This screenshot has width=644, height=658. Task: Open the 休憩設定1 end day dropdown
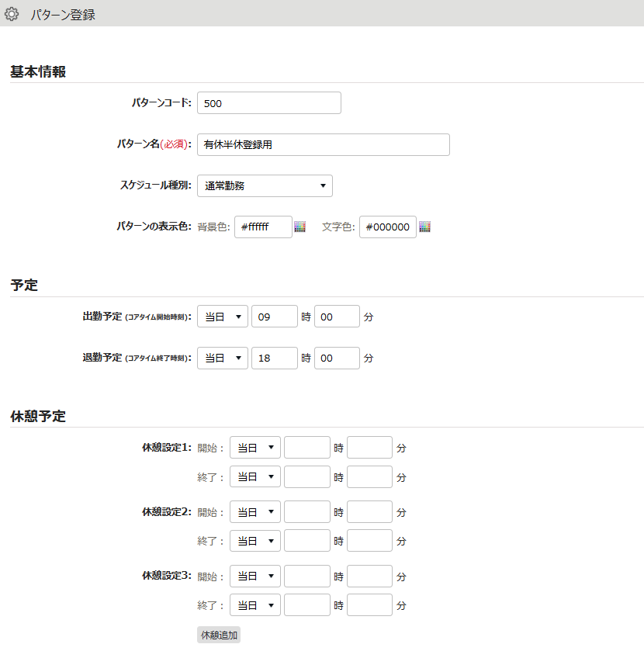tap(254, 476)
